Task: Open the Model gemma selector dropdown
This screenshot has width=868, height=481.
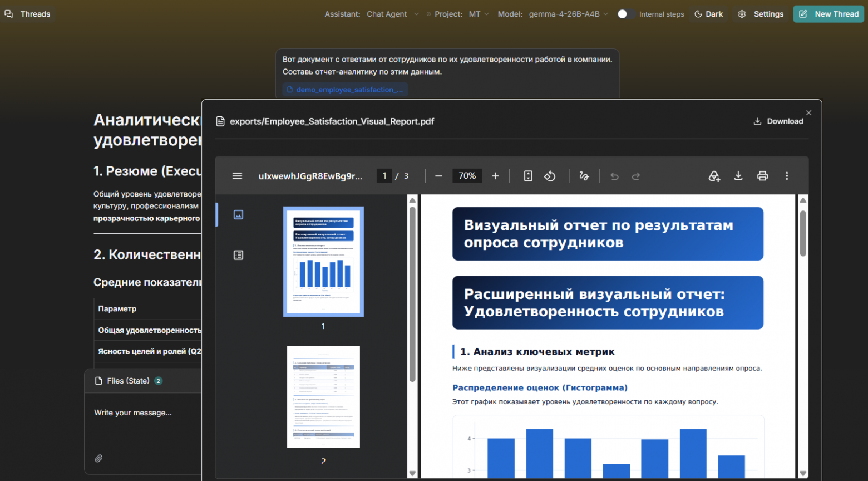Action: (x=569, y=14)
